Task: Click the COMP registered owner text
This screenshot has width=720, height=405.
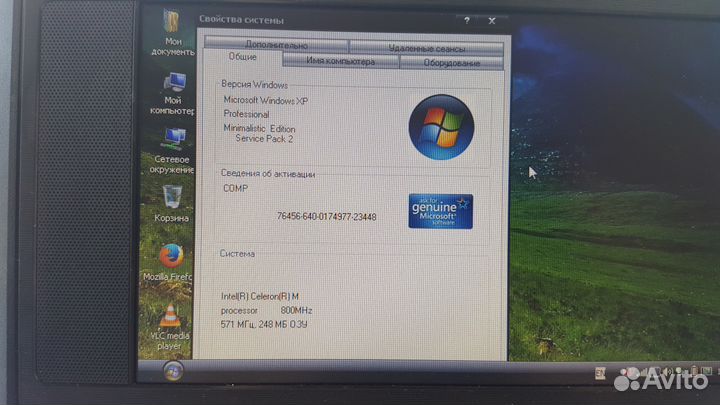Action: (235, 188)
